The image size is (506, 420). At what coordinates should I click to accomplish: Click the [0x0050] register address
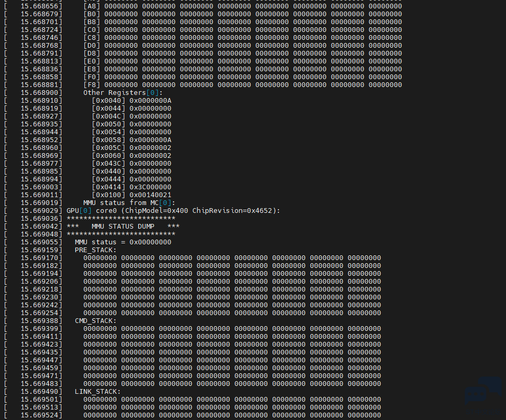[109, 124]
